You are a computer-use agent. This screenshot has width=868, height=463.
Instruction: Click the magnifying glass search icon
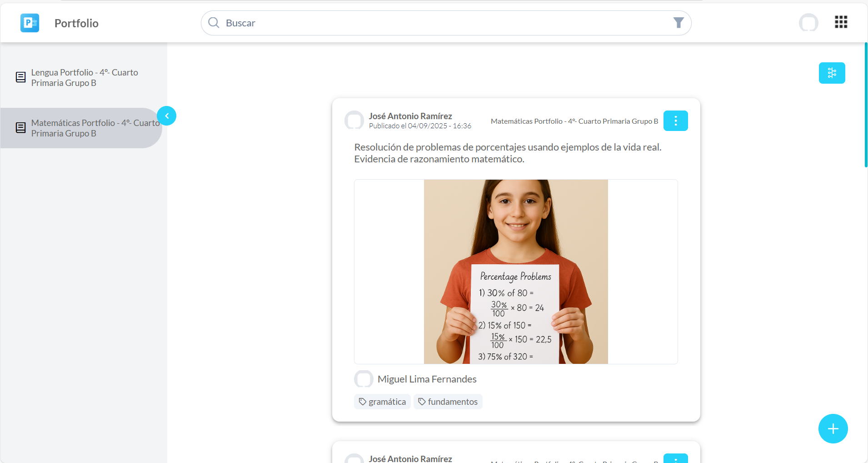(214, 23)
